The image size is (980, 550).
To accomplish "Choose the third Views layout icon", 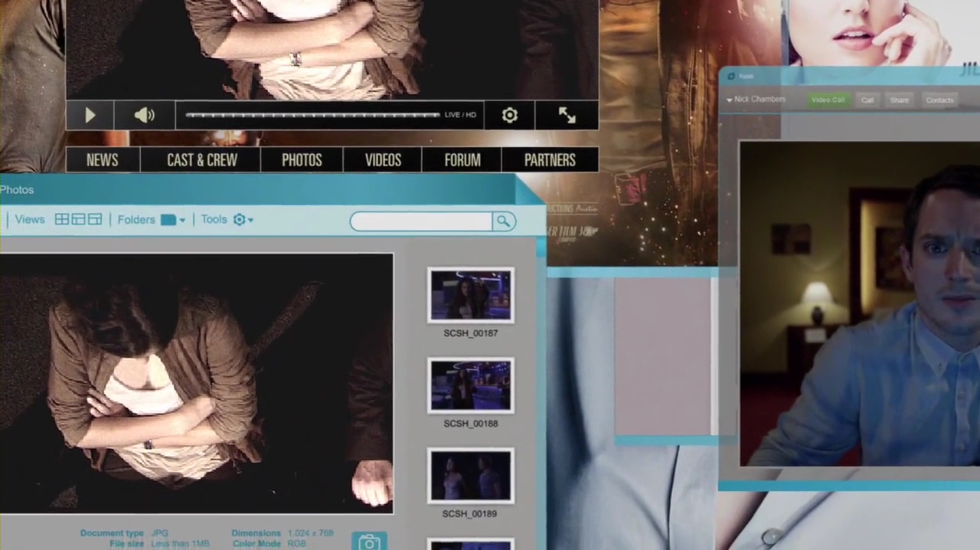I will click(x=95, y=220).
